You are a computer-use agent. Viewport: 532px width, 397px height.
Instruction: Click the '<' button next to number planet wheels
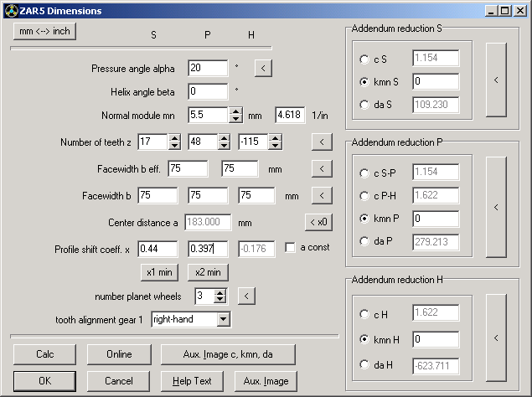[245, 296]
